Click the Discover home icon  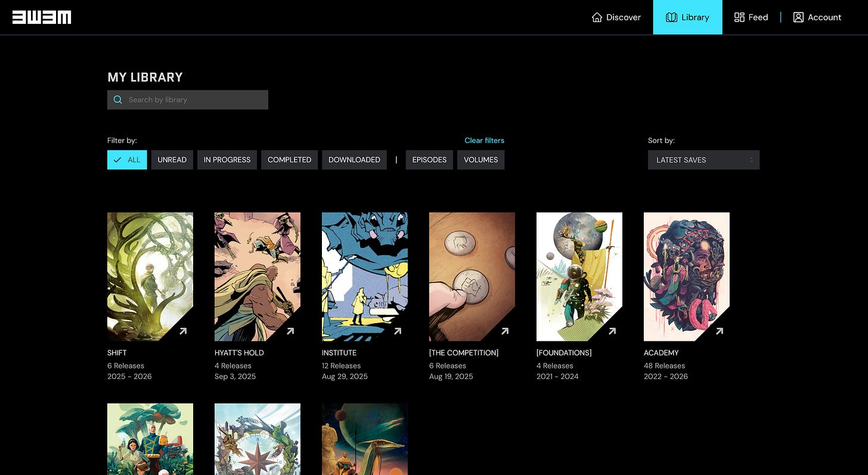coord(597,17)
